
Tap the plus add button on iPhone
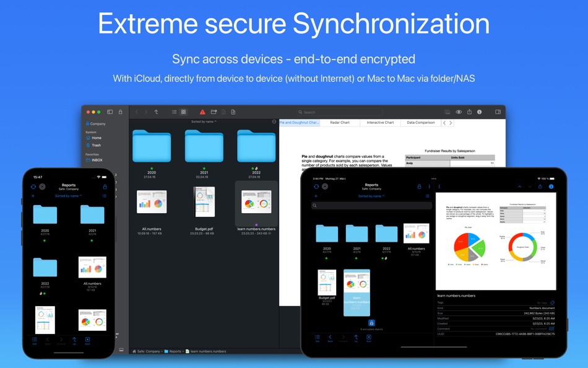pos(33,196)
